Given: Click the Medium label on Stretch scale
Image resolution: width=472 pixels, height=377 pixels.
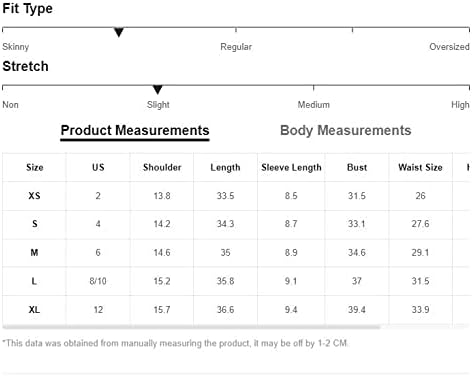Looking at the screenshot, I should [314, 105].
